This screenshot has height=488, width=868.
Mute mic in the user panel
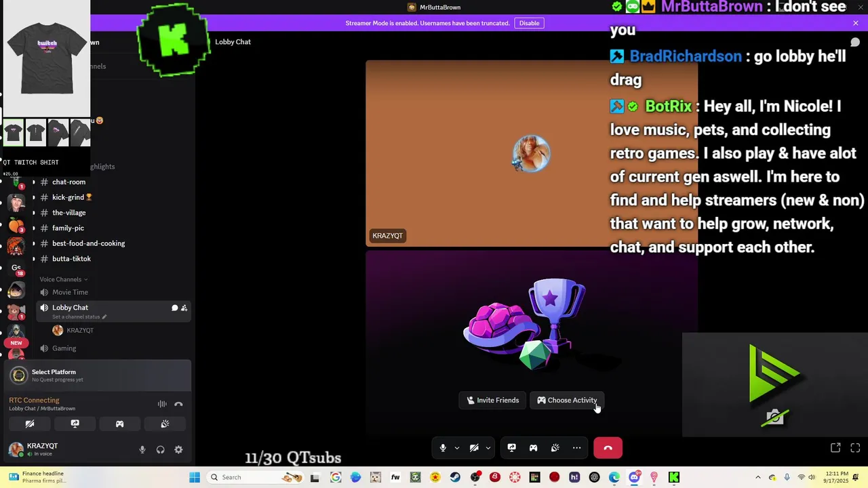[x=142, y=449]
